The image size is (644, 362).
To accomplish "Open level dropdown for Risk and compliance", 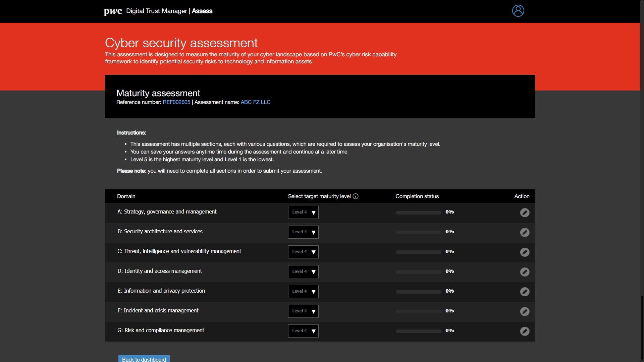I will tap(303, 331).
